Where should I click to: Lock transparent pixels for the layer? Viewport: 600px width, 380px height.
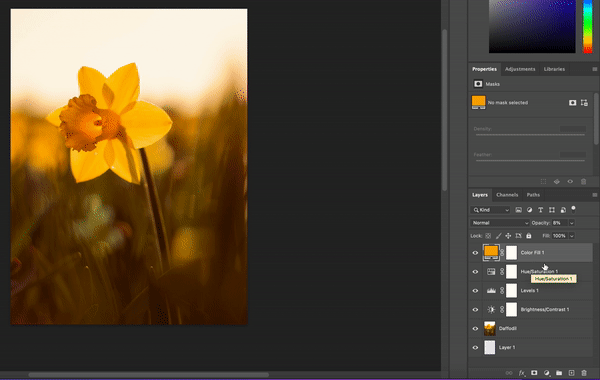point(488,236)
